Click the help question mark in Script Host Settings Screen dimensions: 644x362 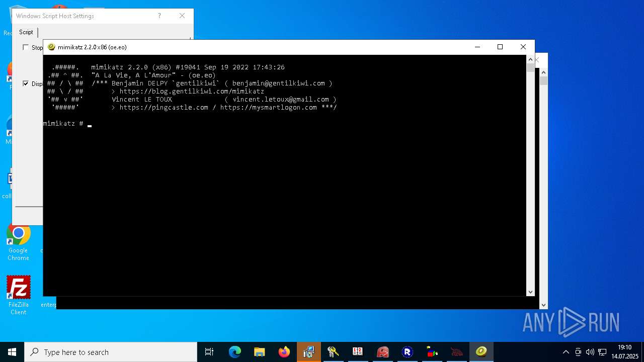tap(159, 16)
